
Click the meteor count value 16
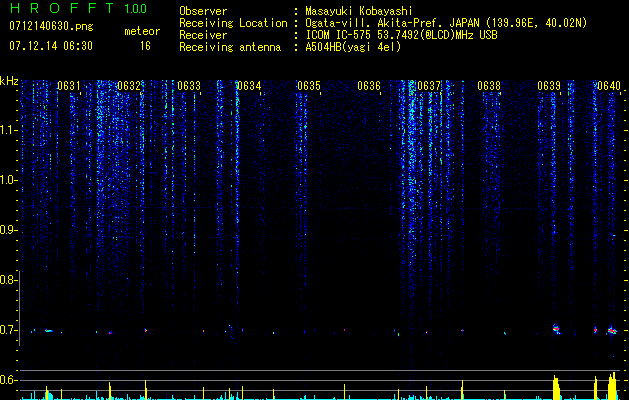point(145,46)
